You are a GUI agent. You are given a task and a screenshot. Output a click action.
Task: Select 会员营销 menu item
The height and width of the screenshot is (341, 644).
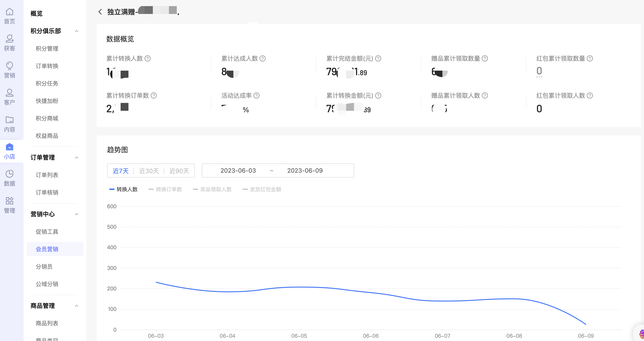(55, 249)
